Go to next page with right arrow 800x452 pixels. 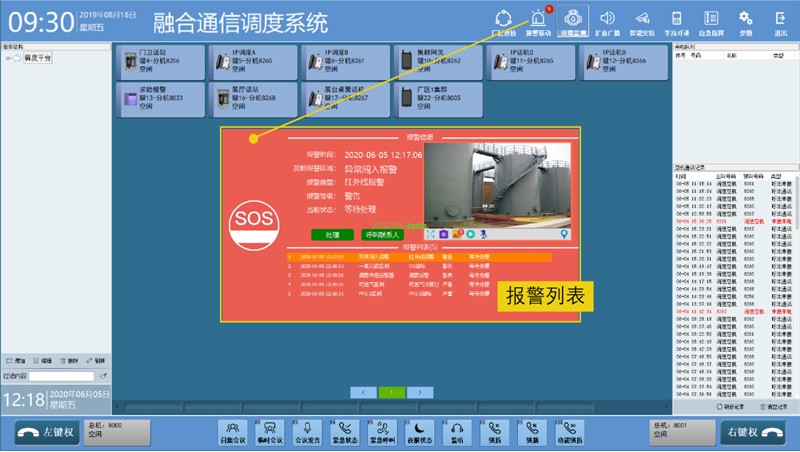click(422, 392)
